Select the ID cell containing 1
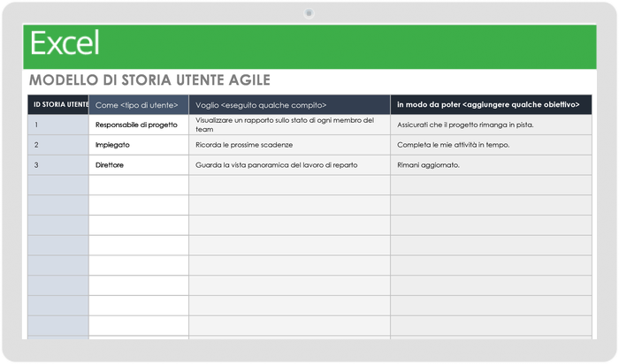This screenshot has height=364, width=619. click(x=58, y=125)
